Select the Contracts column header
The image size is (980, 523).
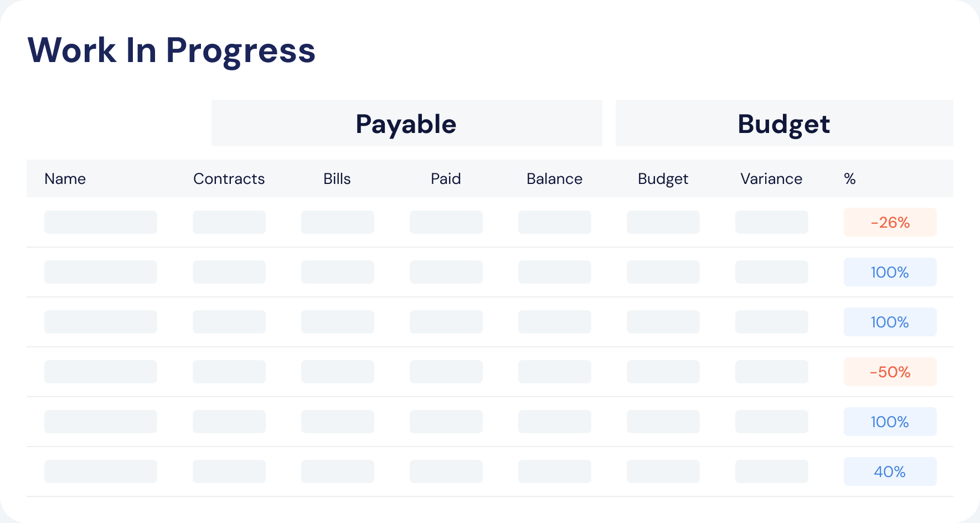229,179
